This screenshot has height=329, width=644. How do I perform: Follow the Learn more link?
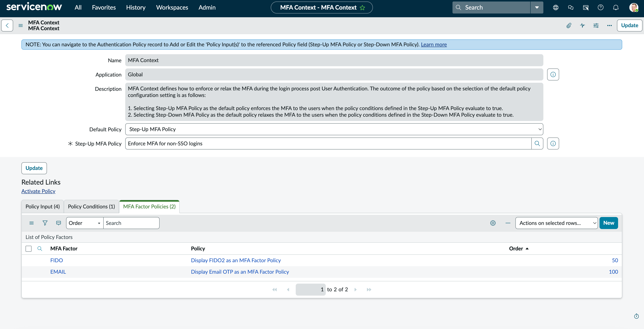pyautogui.click(x=434, y=44)
